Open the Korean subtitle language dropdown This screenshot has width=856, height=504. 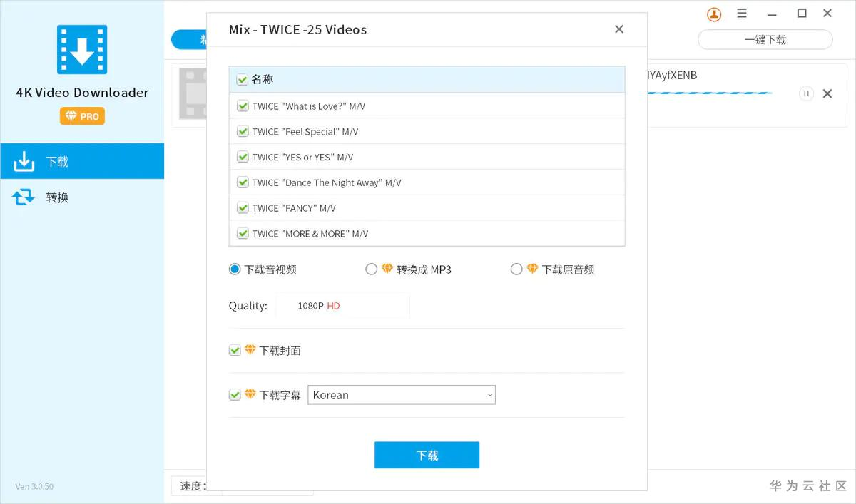[x=402, y=394]
